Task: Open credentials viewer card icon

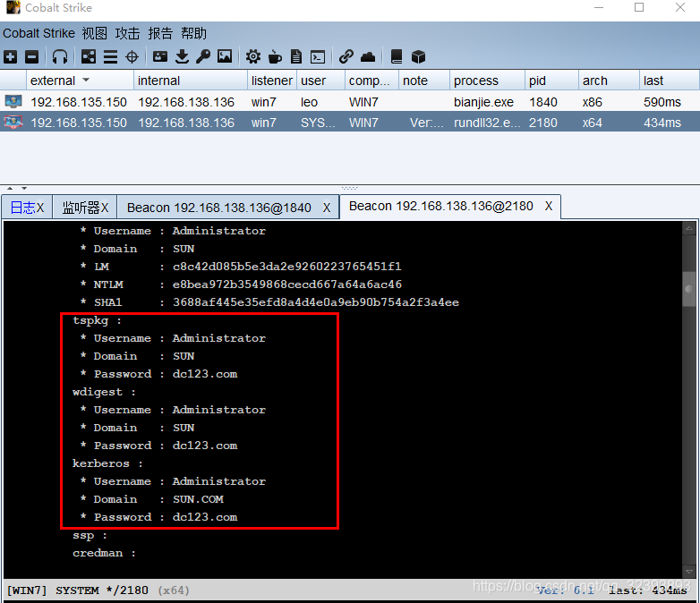Action: pos(160,56)
